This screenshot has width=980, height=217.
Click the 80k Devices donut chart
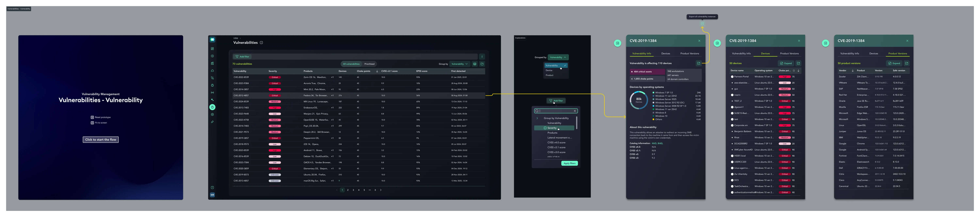click(x=639, y=100)
